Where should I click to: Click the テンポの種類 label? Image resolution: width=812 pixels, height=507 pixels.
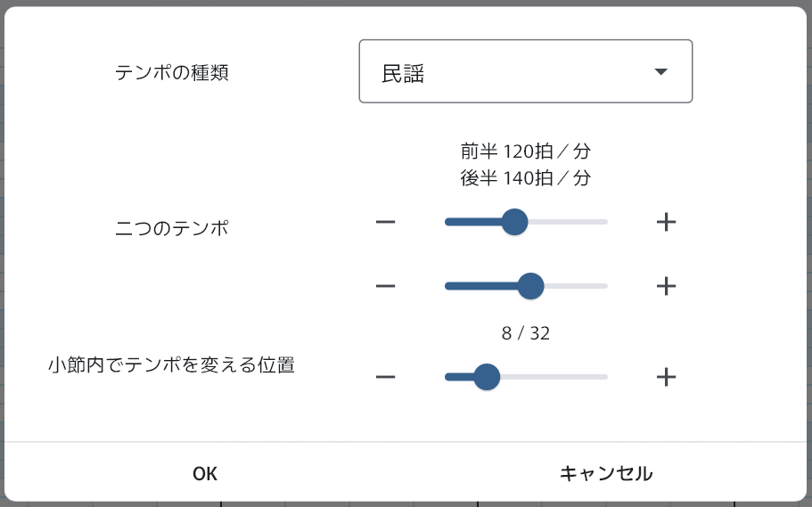[172, 73]
